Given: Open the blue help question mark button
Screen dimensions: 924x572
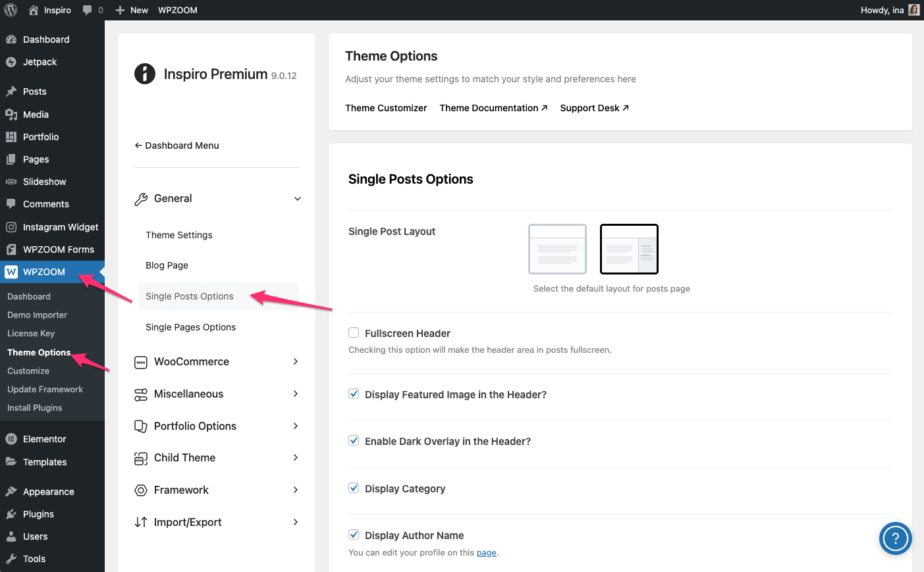Looking at the screenshot, I should coord(896,539).
